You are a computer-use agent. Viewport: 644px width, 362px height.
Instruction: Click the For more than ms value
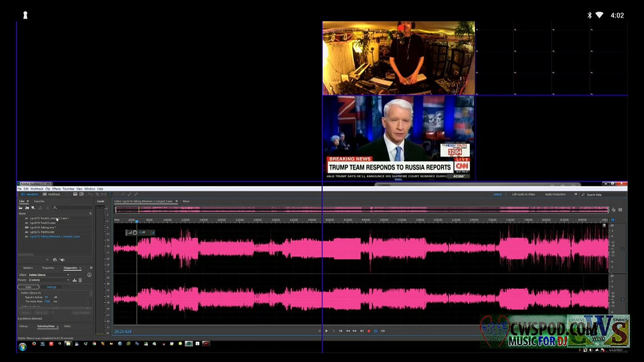47,302
